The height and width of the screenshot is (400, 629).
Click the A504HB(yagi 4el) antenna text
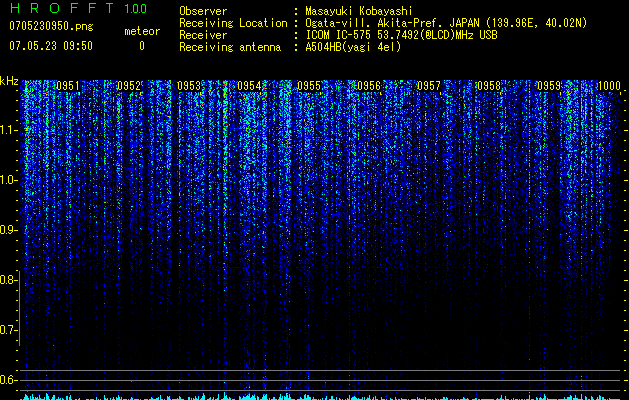coord(353,47)
